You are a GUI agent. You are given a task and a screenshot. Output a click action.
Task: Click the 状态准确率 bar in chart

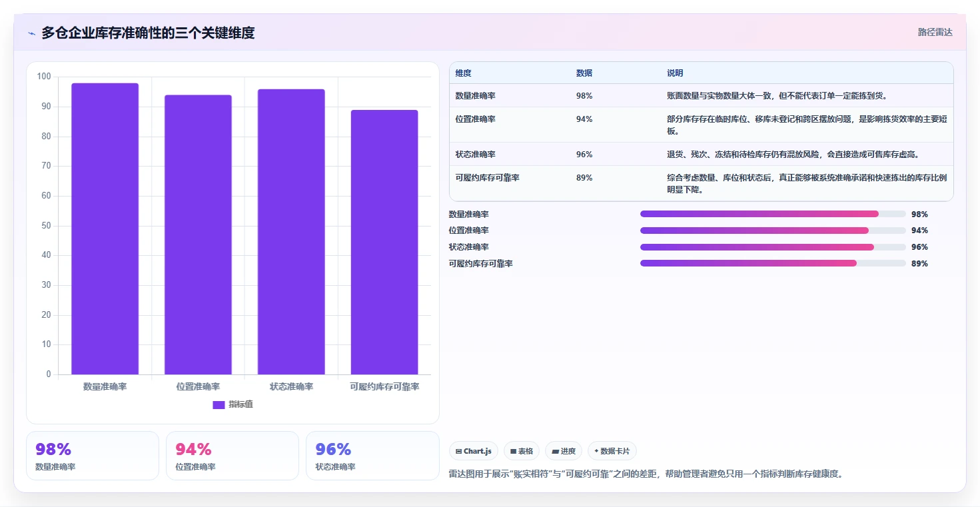click(291, 232)
